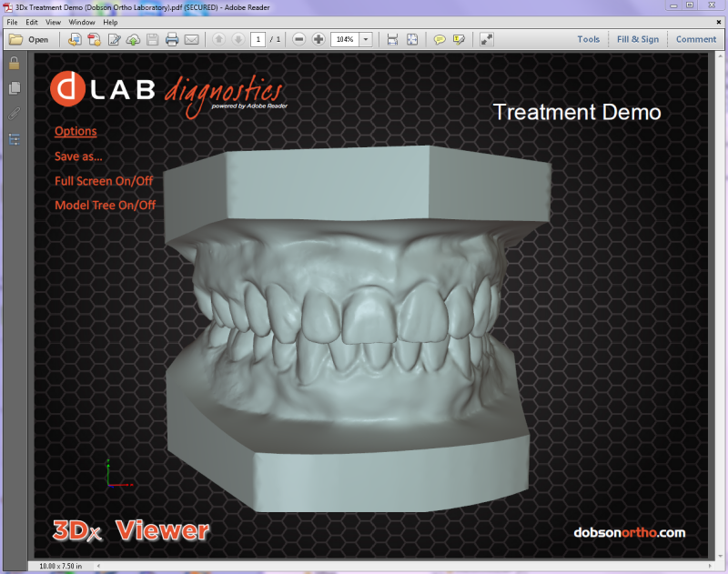Add a sticky note comment
This screenshot has height=574, width=728.
(x=440, y=39)
